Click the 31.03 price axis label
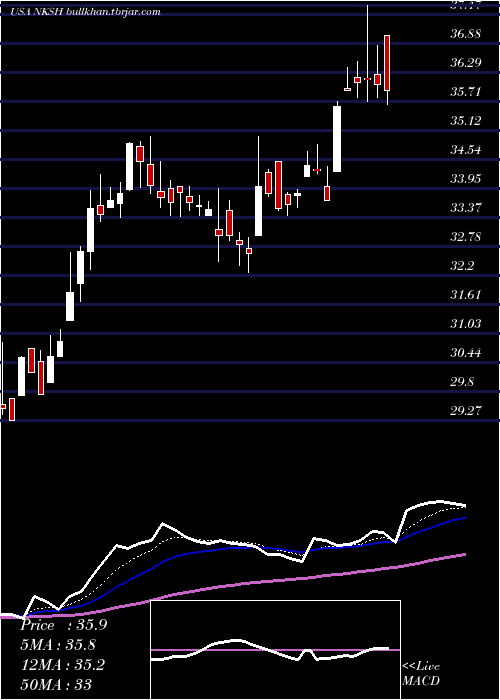500x700 pixels. pos(466,324)
